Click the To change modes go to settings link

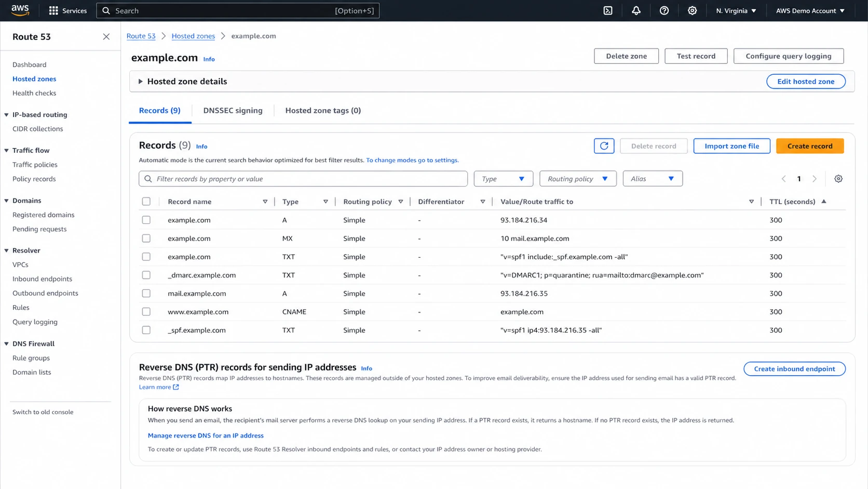tap(412, 160)
